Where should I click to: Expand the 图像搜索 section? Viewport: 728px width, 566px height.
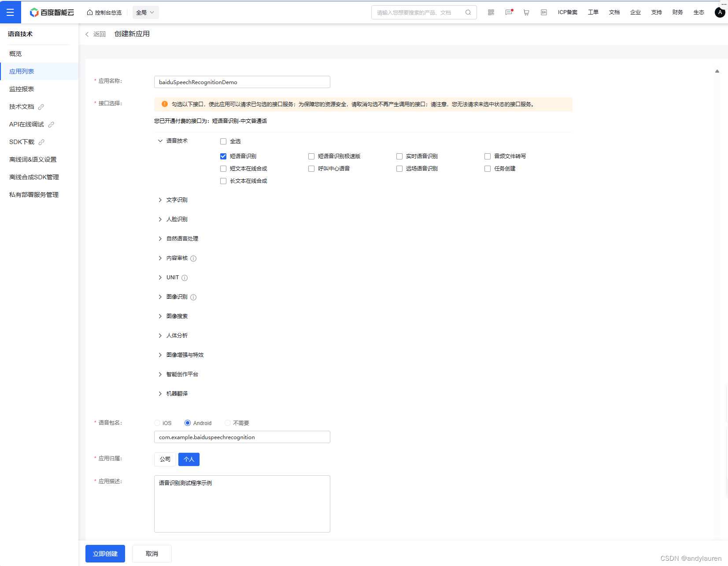tap(160, 316)
